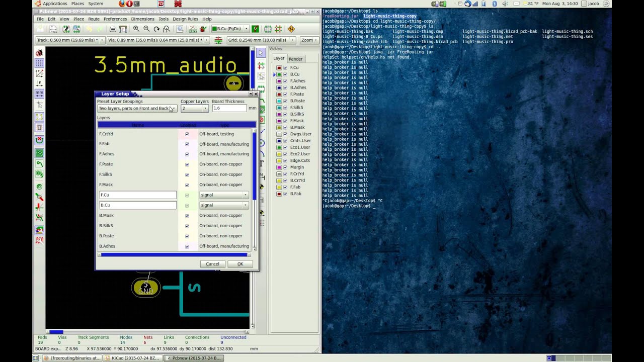
Task: Open the File menu
Action: tap(40, 19)
